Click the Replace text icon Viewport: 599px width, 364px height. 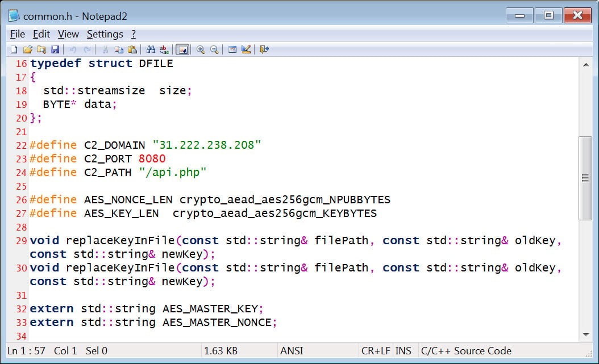pyautogui.click(x=164, y=50)
